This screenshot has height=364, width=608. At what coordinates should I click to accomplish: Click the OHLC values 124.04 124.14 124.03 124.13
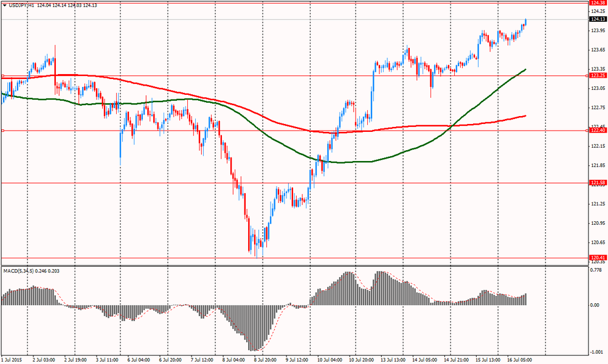tap(67, 5)
